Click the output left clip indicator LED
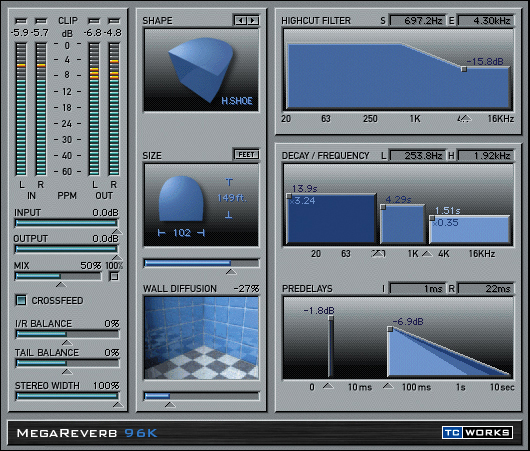The height and width of the screenshot is (451, 530). [x=94, y=21]
